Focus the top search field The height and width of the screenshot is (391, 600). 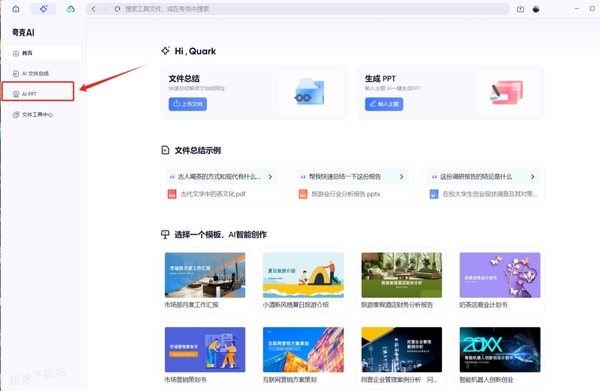298,9
